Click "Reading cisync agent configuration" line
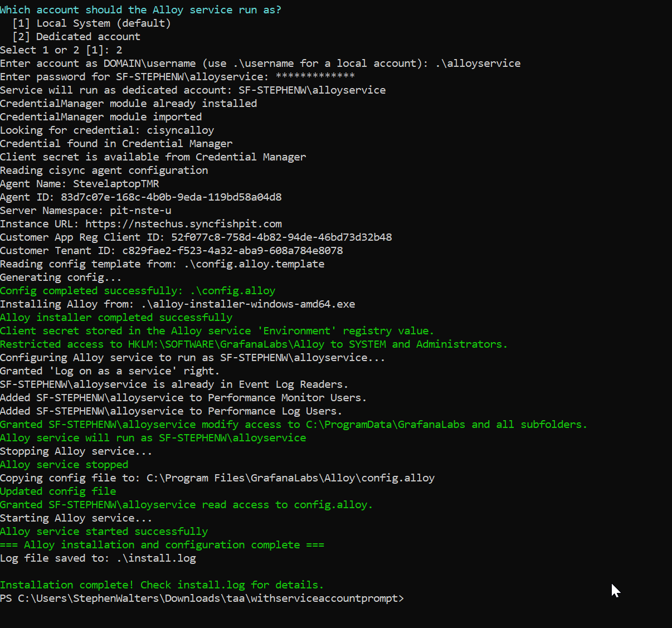The image size is (672, 628). click(104, 171)
